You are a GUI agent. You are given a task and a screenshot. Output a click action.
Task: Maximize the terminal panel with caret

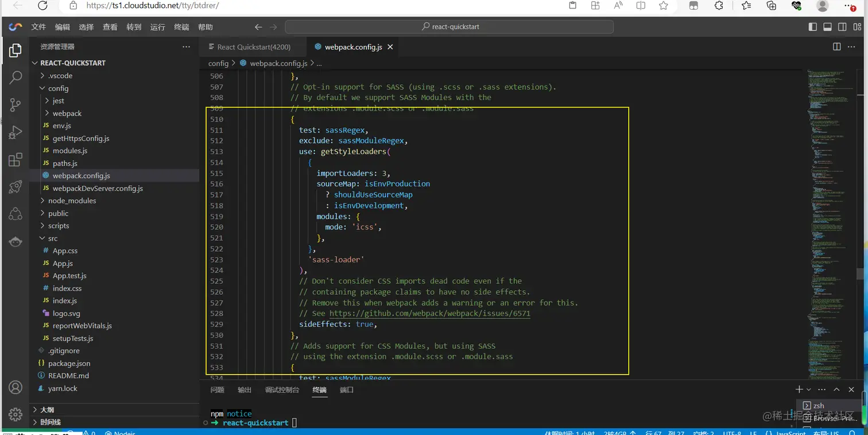[836, 390]
